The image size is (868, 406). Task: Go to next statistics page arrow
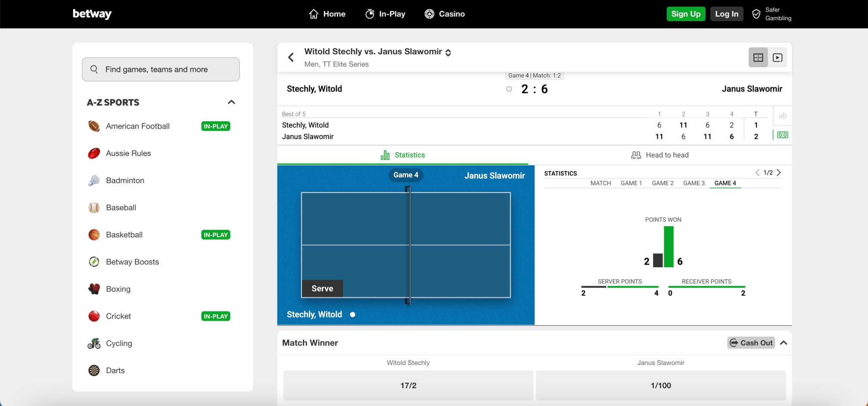(779, 173)
